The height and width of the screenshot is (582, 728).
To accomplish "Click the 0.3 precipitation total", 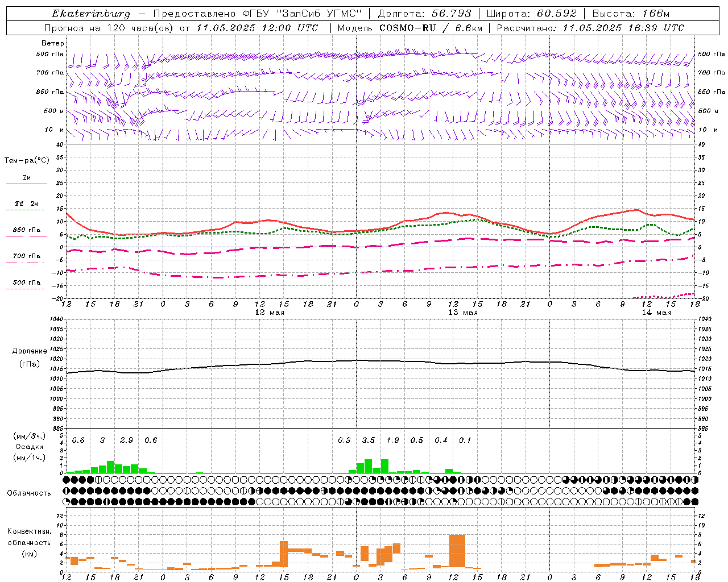I will point(344,440).
